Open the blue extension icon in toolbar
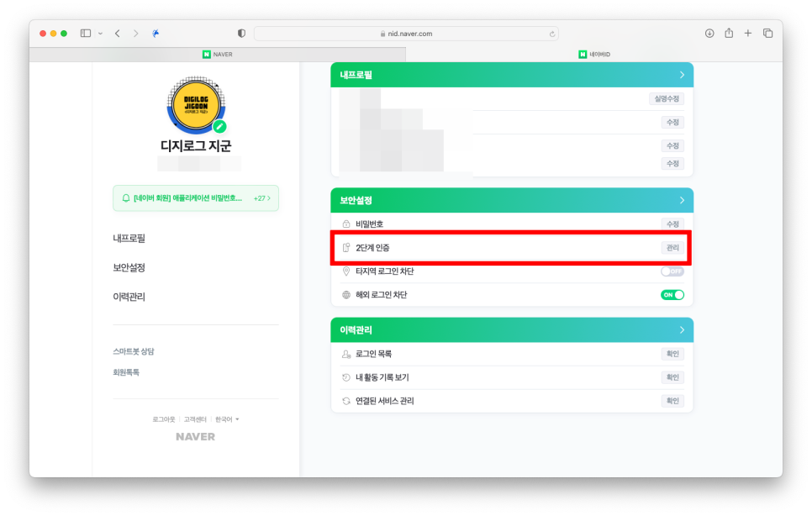This screenshot has width=812, height=516. [x=156, y=33]
